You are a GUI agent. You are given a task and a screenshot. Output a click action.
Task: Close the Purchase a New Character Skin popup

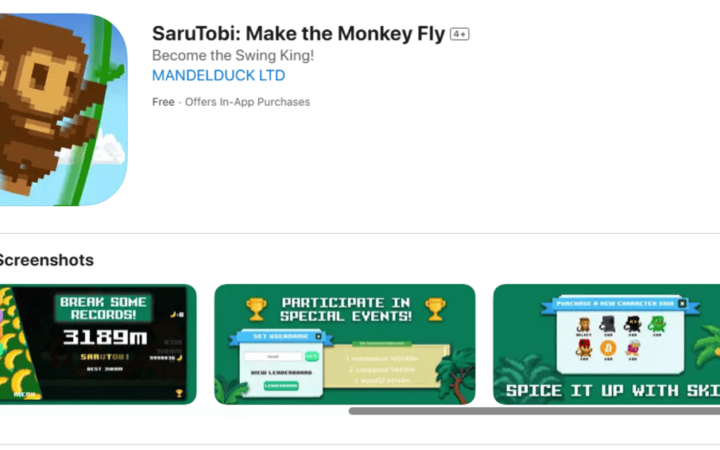click(682, 304)
